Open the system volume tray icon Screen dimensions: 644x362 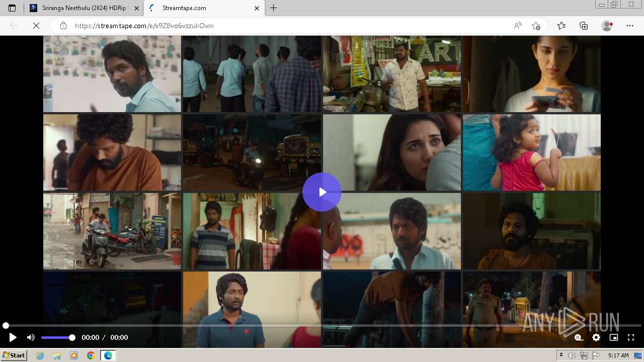click(x=572, y=355)
